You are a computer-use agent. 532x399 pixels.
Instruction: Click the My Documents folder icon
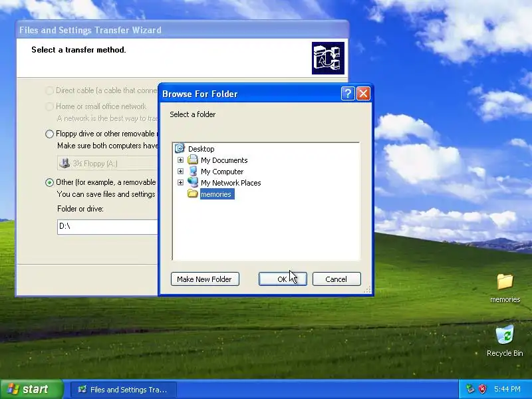pos(193,160)
